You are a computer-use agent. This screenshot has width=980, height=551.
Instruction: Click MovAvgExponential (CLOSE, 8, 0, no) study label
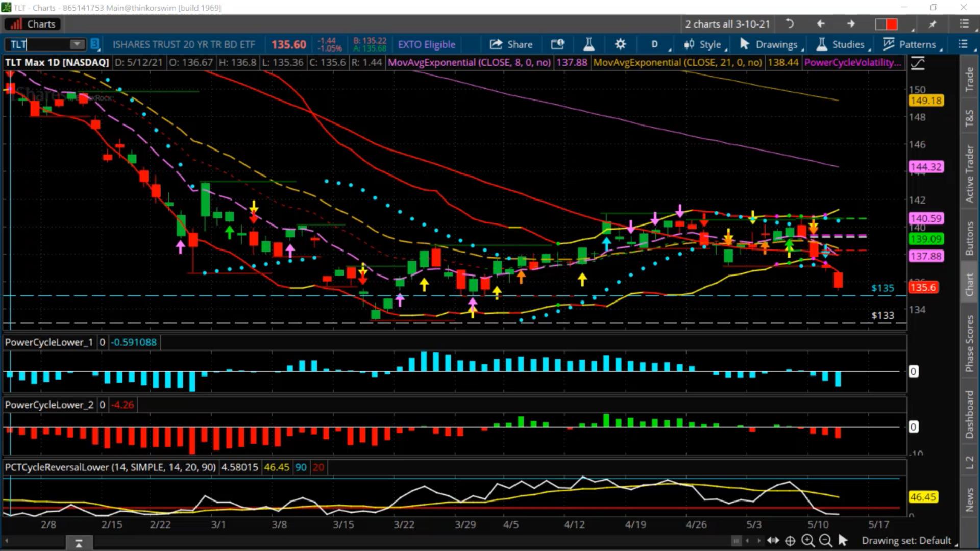[469, 62]
